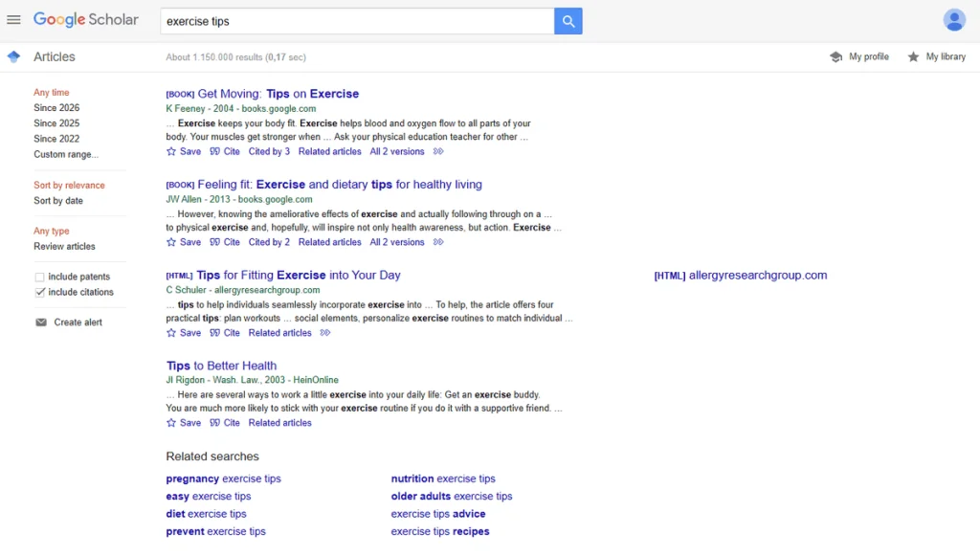Open Related articles for Tips to Better Health
This screenshot has height=556, width=980.
point(279,422)
